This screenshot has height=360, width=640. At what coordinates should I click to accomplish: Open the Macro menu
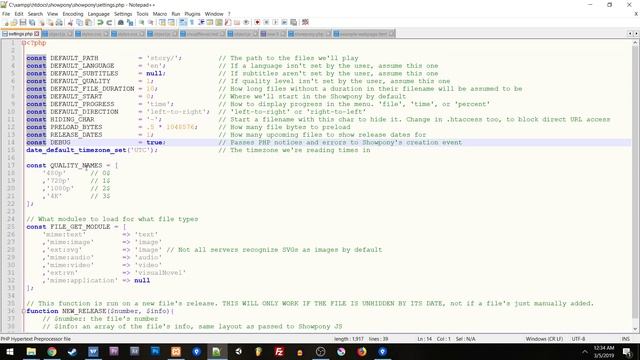click(160, 14)
